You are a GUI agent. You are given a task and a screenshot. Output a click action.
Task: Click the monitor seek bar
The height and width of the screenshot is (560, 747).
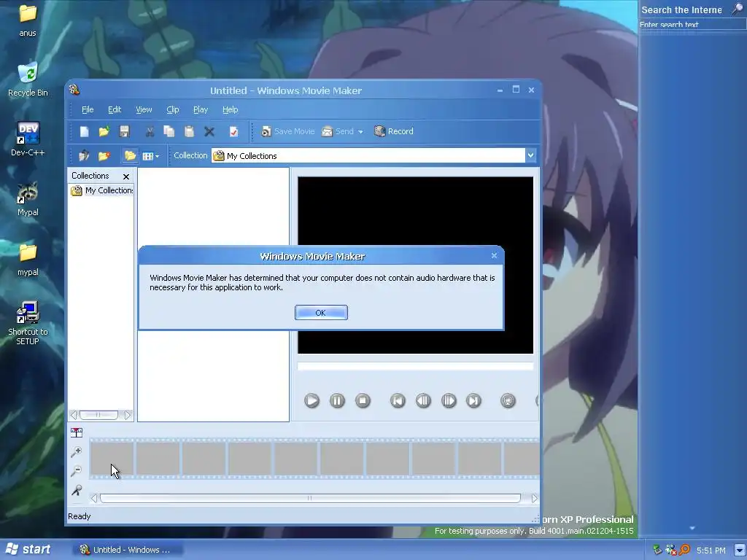(415, 366)
